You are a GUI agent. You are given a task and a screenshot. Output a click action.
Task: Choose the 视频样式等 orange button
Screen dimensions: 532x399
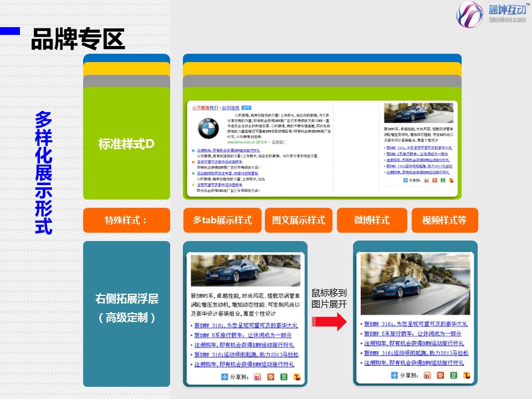pyautogui.click(x=444, y=221)
